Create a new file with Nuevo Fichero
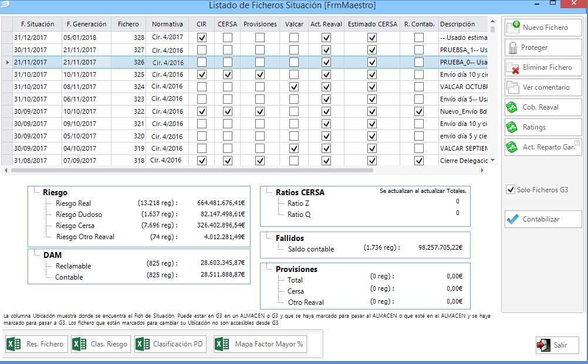Screen dimensions: 588x364 (x=543, y=28)
